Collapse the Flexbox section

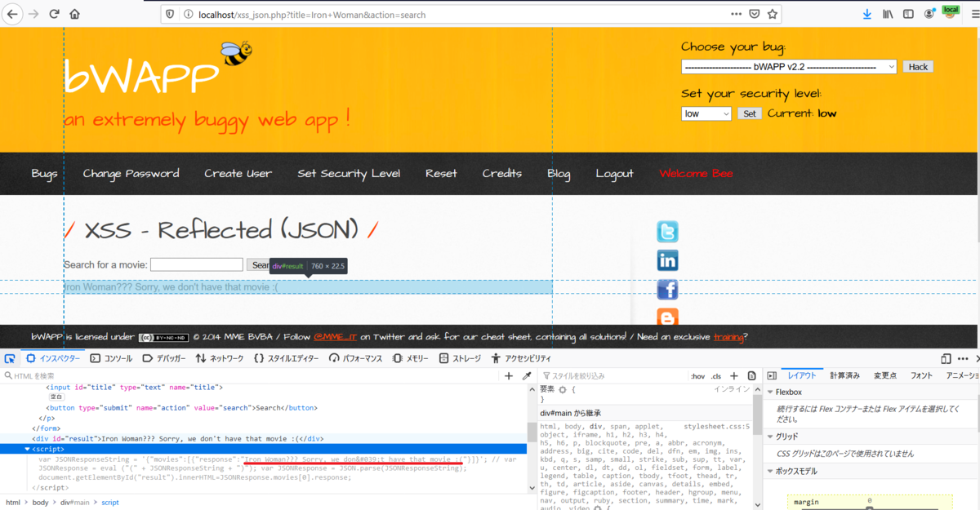(770, 392)
